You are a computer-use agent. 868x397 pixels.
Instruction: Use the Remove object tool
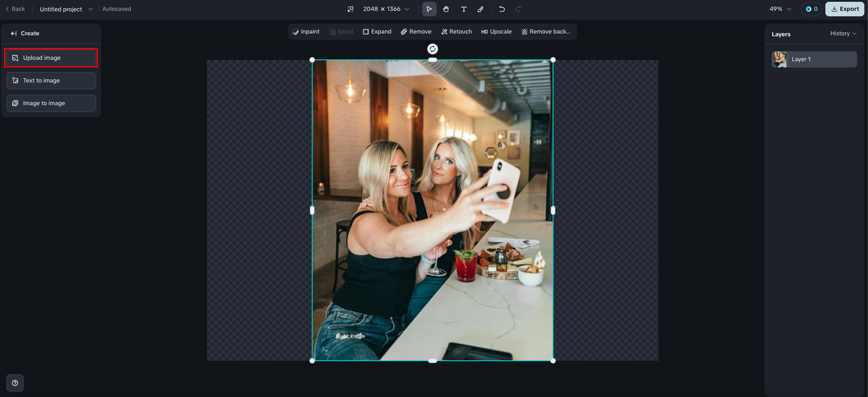coord(416,32)
